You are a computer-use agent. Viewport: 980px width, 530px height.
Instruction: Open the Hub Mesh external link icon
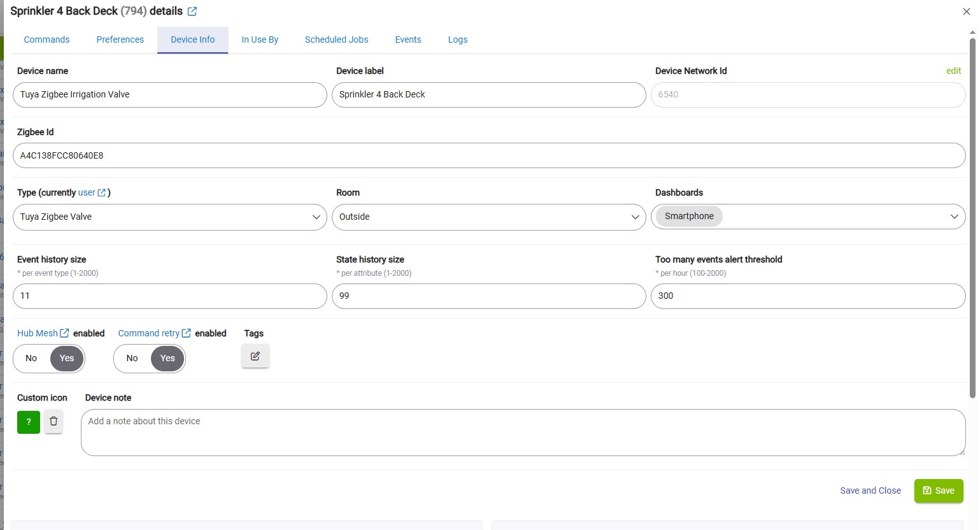click(64, 333)
